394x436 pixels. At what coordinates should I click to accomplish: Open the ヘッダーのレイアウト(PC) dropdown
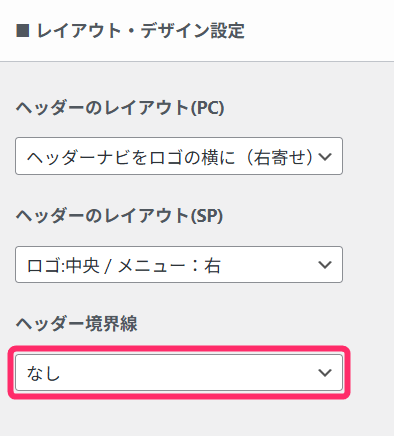[x=179, y=156]
